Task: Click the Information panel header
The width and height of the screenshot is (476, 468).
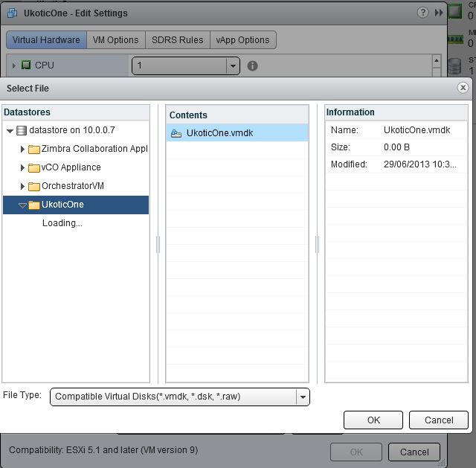Action: click(x=396, y=112)
